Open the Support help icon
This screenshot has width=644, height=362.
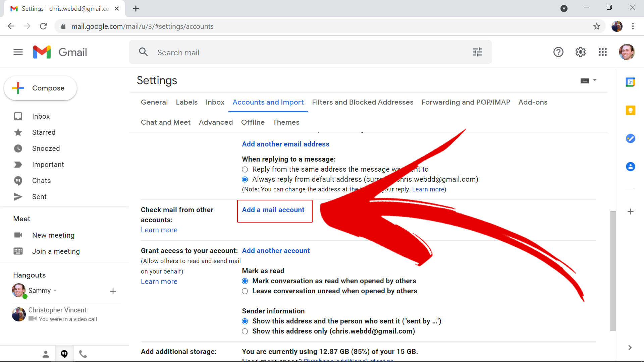click(558, 52)
